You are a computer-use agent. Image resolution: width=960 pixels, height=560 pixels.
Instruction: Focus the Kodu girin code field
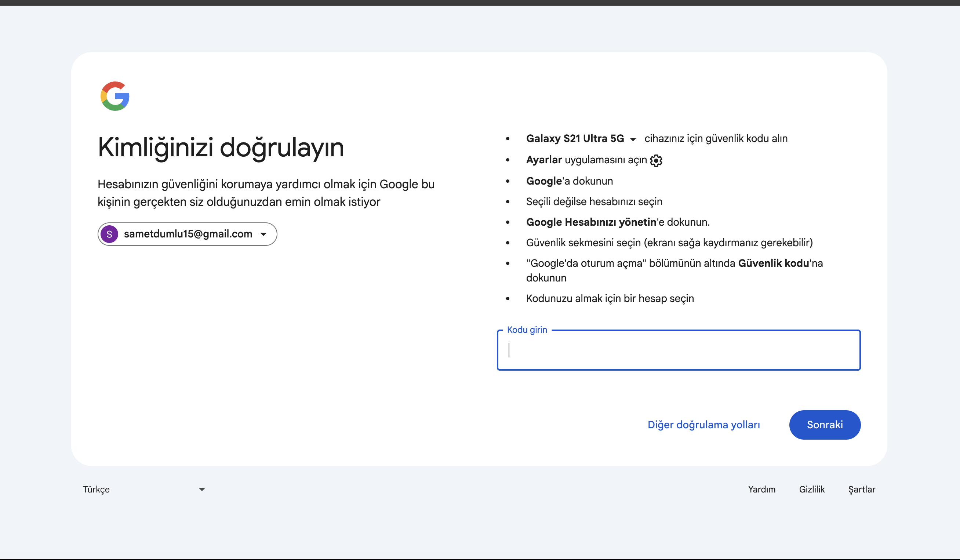pos(679,350)
